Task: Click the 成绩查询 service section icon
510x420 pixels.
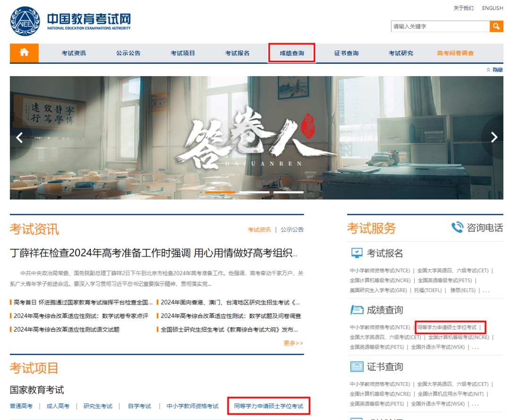Action: tap(357, 310)
